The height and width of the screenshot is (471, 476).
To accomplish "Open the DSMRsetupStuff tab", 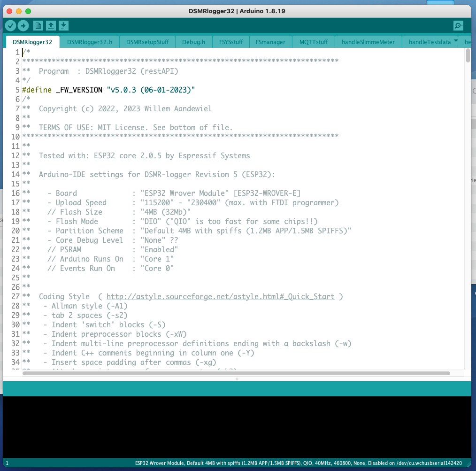I will 147,42.
